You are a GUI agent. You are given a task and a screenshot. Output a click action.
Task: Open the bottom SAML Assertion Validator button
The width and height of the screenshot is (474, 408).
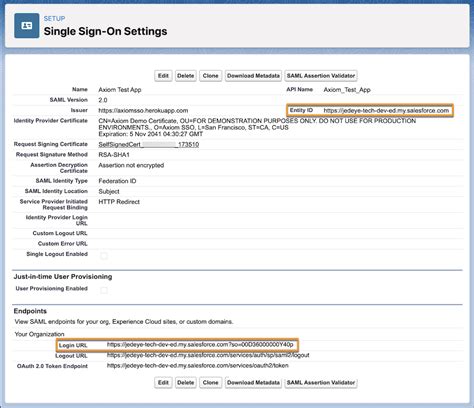pyautogui.click(x=321, y=383)
